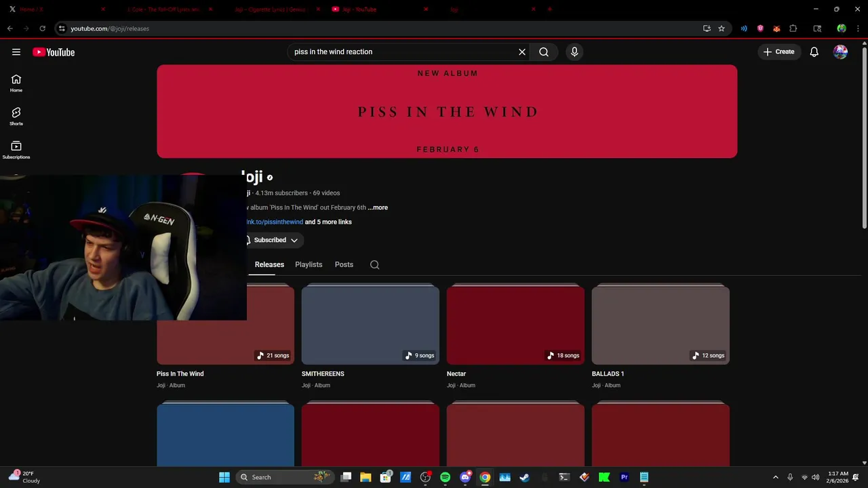The width and height of the screenshot is (868, 488).
Task: Switch to the X Home browser tab
Action: pyautogui.click(x=56, y=9)
